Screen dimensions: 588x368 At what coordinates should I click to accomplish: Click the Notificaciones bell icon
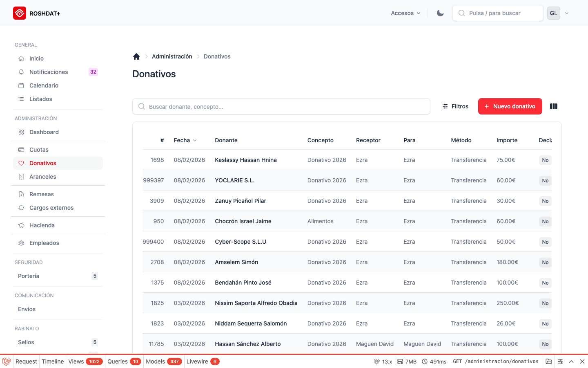point(21,72)
